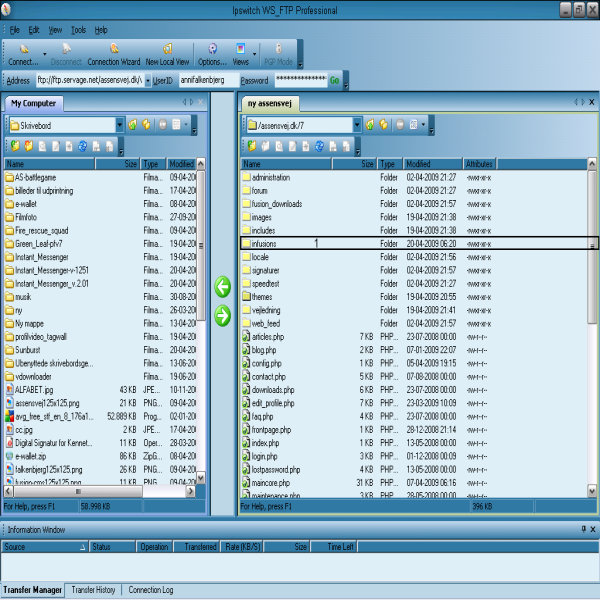Launch the Connection Wizard

114,54
